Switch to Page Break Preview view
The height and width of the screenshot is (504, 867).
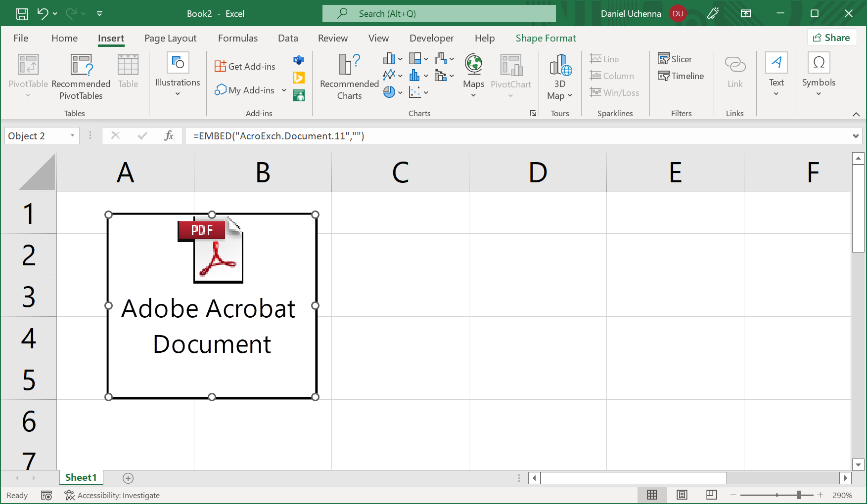711,495
